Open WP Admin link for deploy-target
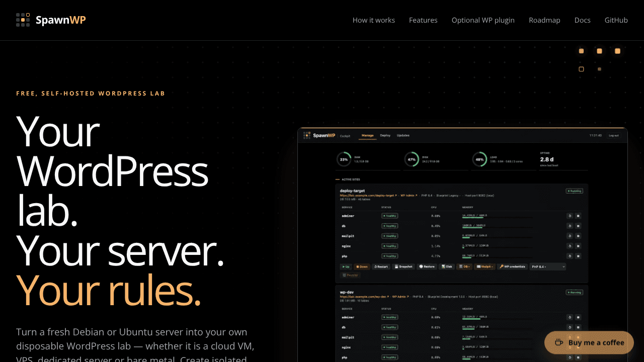Viewport: 644px width, 362px height. click(x=408, y=195)
